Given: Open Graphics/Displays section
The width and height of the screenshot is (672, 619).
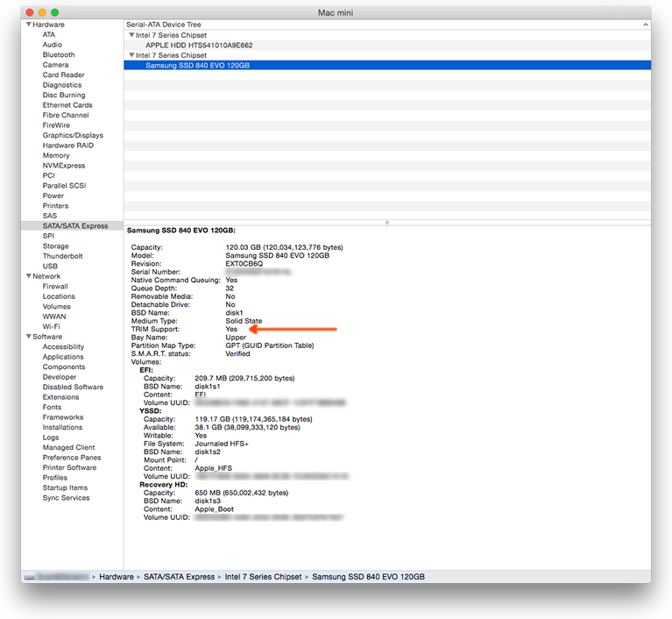Looking at the screenshot, I should pos(73,135).
